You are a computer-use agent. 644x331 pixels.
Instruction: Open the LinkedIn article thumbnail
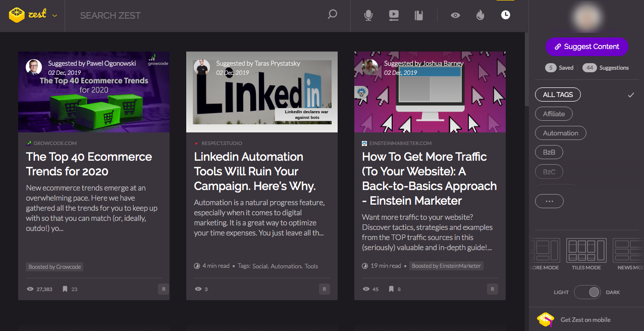coord(262,92)
